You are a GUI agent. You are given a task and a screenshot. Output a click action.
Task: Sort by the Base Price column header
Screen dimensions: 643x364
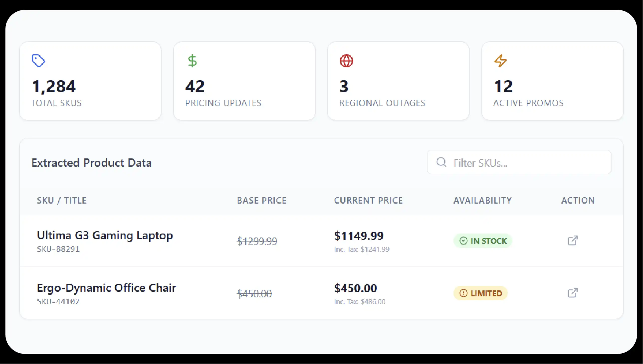pyautogui.click(x=262, y=201)
